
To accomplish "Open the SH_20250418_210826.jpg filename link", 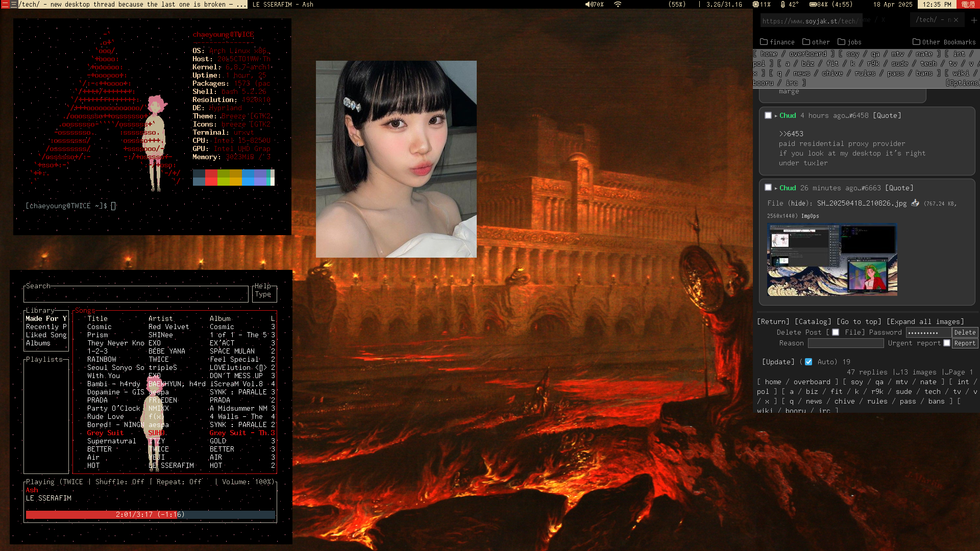I will point(862,203).
